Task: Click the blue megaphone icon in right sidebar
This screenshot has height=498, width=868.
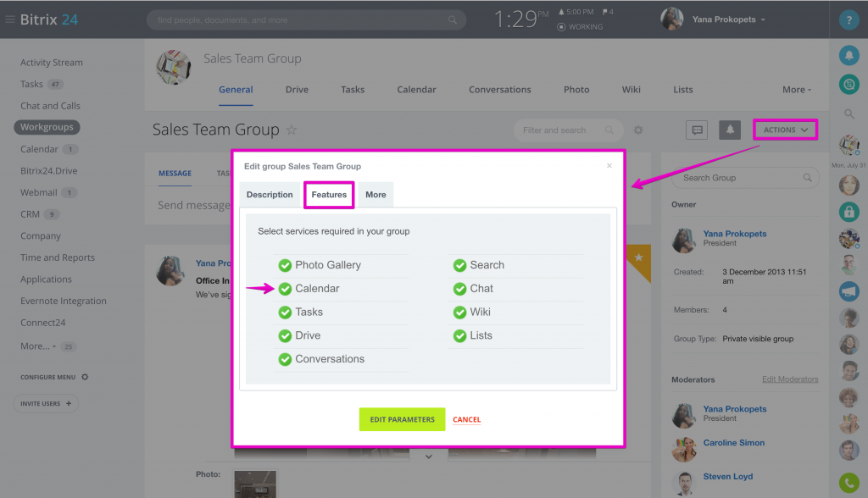Action: (849, 290)
